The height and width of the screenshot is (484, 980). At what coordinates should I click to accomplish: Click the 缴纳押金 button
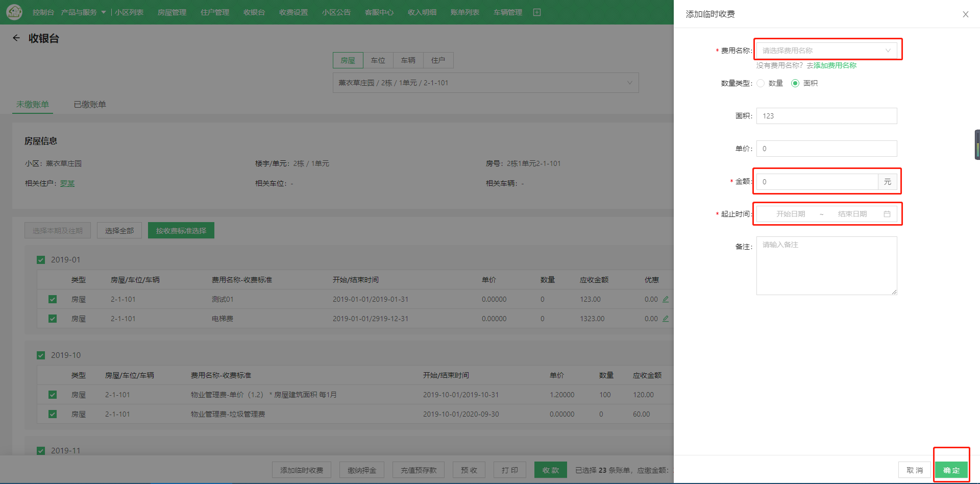point(362,470)
